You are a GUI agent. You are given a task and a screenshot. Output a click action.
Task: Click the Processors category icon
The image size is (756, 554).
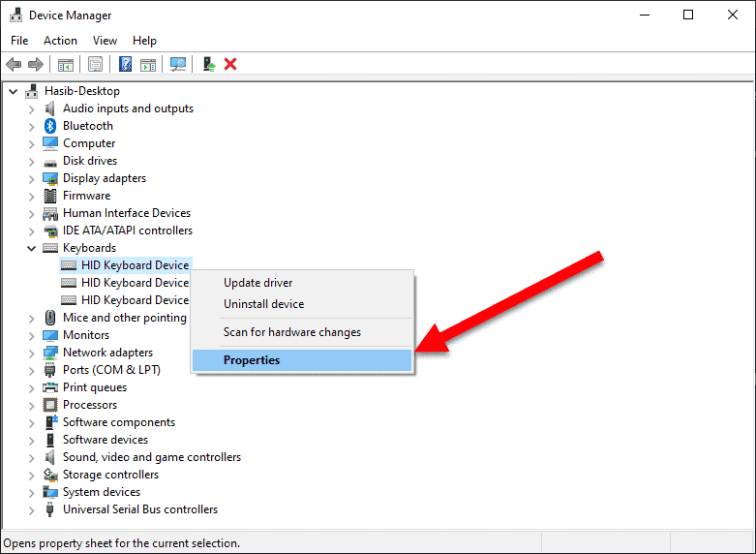[x=50, y=405]
